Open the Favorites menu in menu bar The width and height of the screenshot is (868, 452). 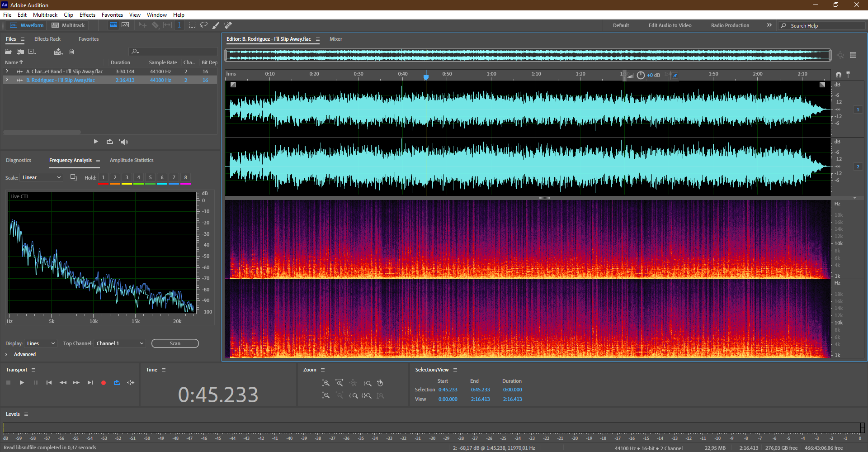click(112, 15)
